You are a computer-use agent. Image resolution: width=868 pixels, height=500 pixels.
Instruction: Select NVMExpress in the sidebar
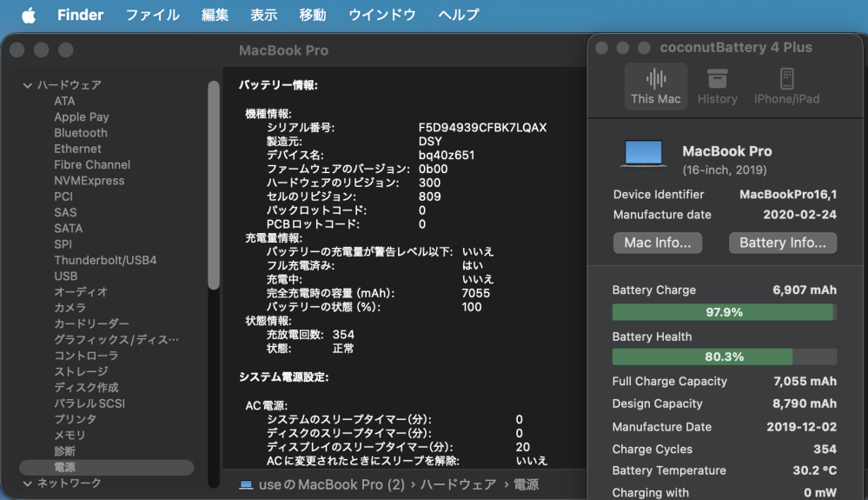(x=89, y=181)
